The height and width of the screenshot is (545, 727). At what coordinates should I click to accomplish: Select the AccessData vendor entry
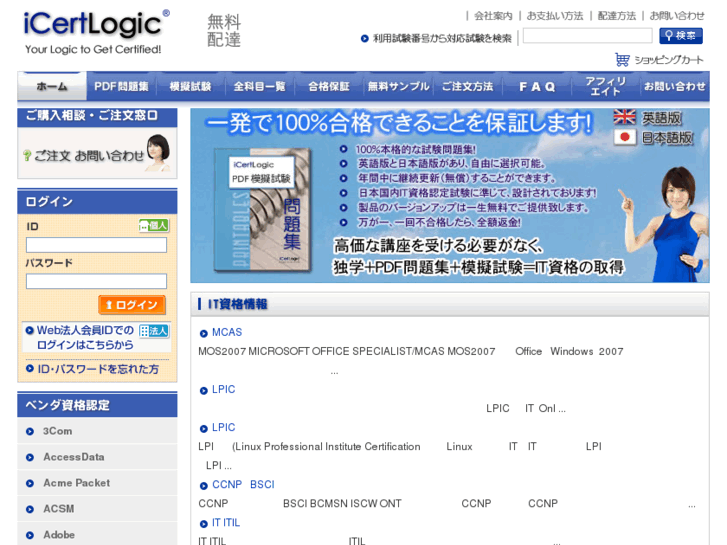[x=97, y=457]
